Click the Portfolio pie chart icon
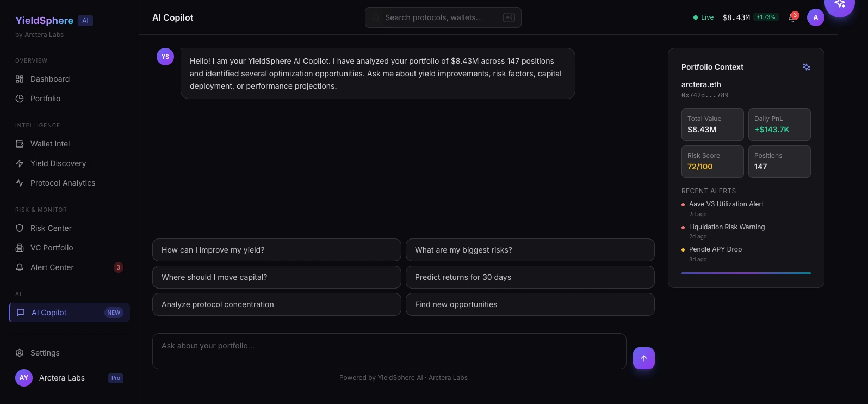Screen dimensions: 868x404 click(x=20, y=99)
